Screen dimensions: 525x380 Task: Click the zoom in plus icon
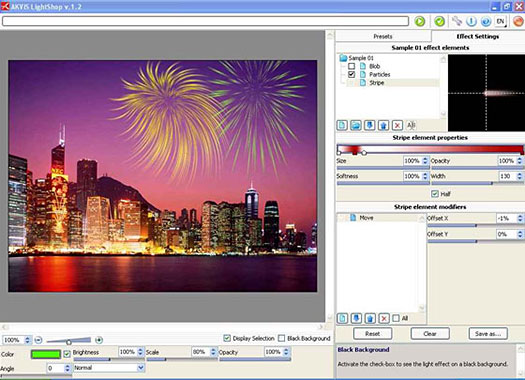99,340
